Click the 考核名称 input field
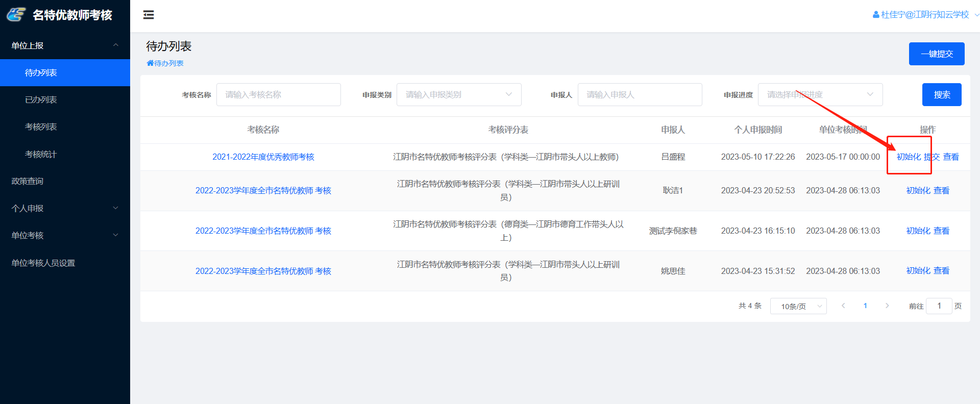This screenshot has width=980, height=404. click(278, 94)
